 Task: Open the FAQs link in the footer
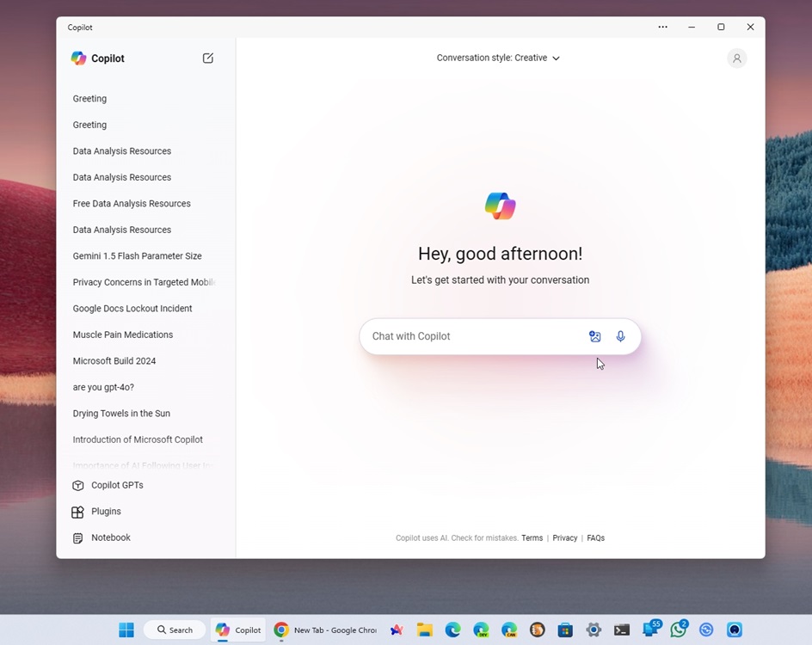(595, 537)
